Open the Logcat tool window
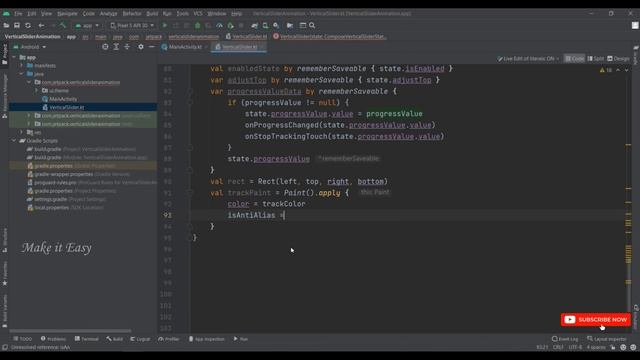 pyautogui.click(x=140, y=339)
